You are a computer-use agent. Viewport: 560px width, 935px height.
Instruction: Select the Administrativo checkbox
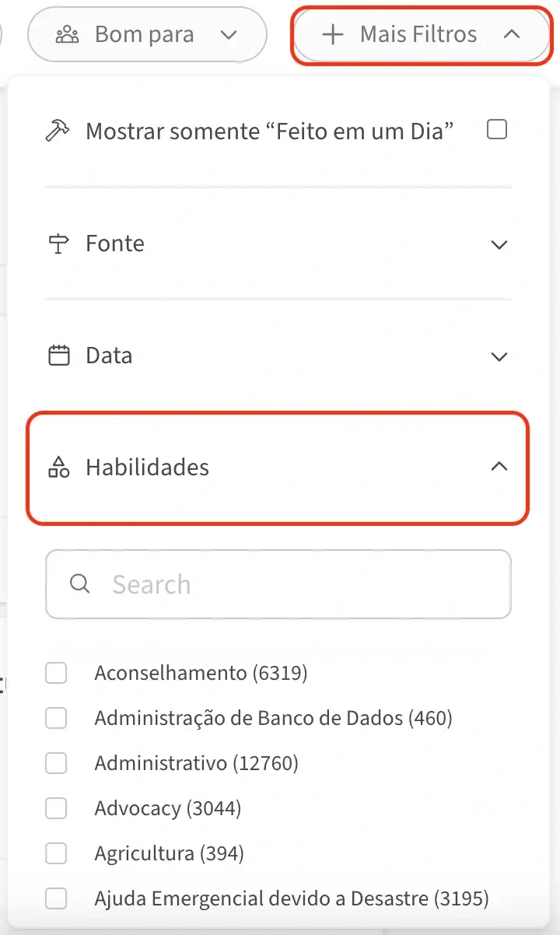tap(56, 764)
